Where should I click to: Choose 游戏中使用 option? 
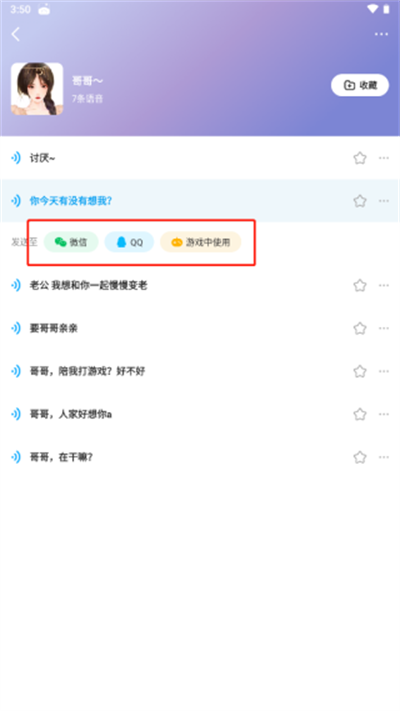coord(200,242)
